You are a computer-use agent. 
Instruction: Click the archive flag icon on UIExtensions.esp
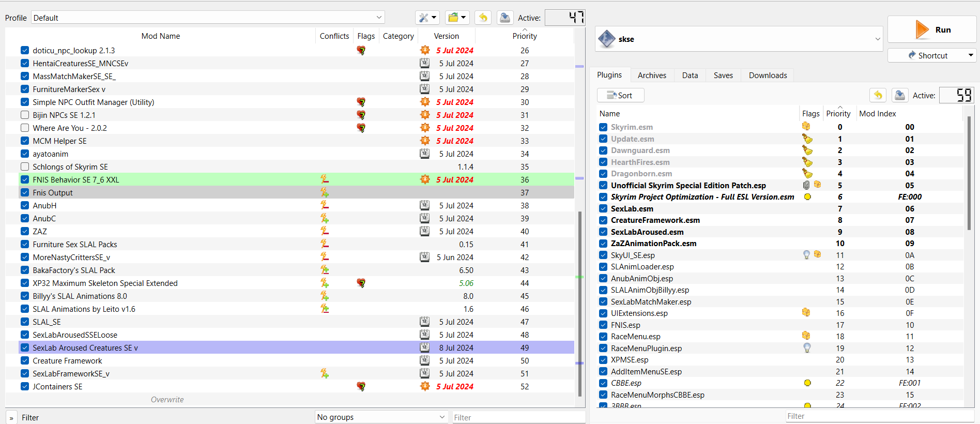point(806,313)
